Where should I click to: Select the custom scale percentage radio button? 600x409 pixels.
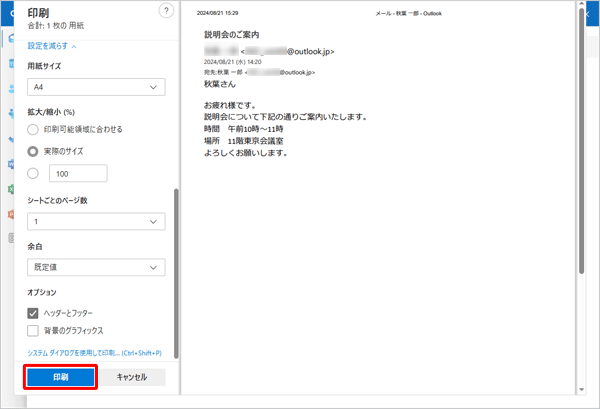[33, 174]
